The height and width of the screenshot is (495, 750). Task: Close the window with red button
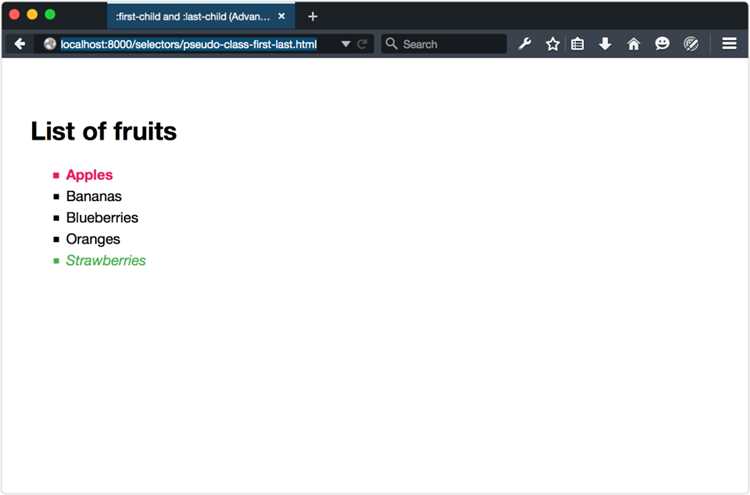point(14,14)
